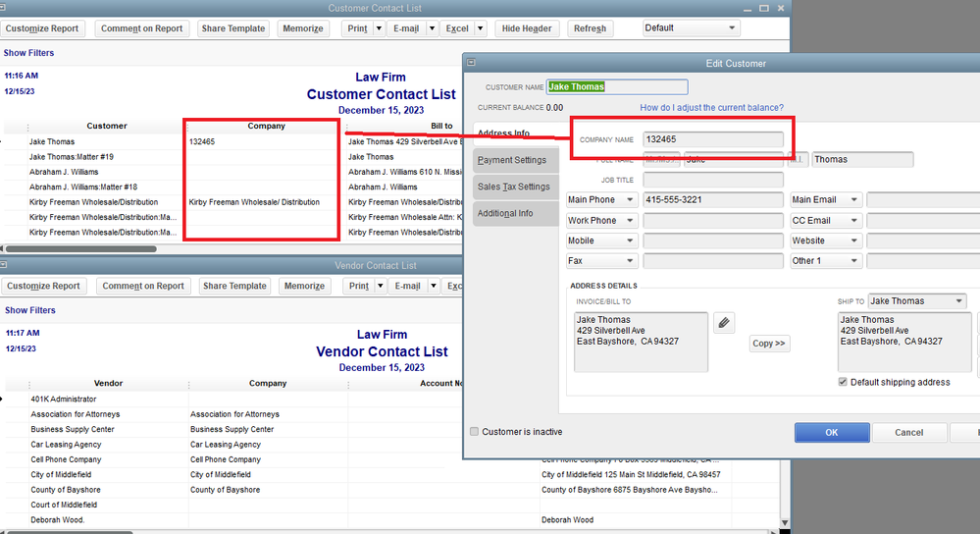Viewport: 980px width, 534px height.
Task: Click Comment on Report in Customer Contact List
Action: (142, 28)
